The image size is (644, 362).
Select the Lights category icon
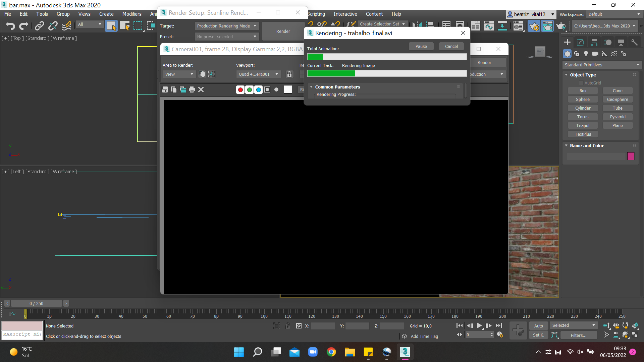pyautogui.click(x=586, y=54)
